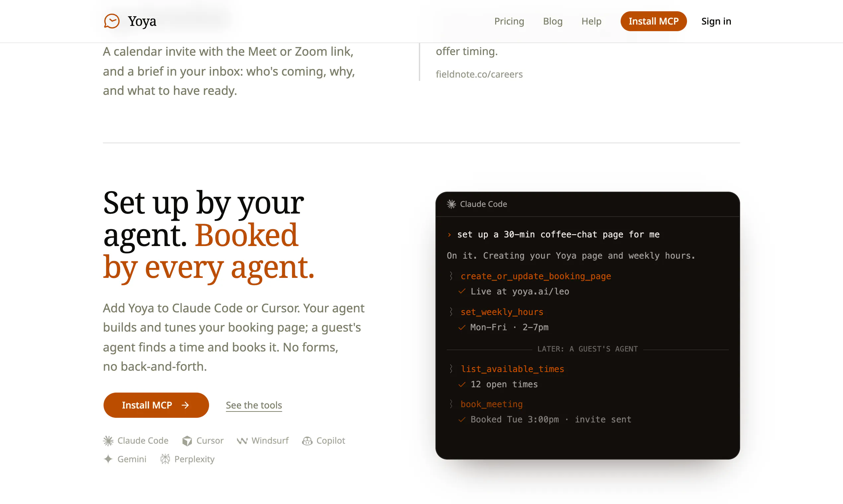Click the Windsurf wave icon
This screenshot has height=504, width=843.
(242, 440)
